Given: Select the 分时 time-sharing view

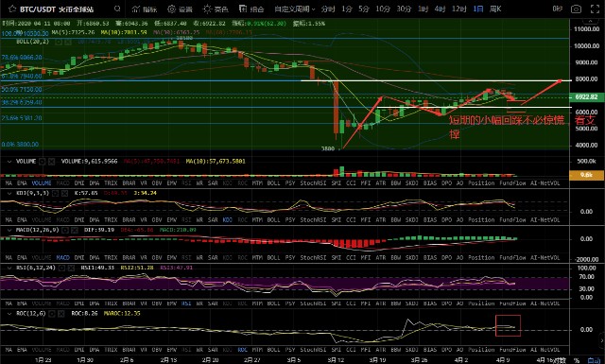Looking at the screenshot, I should (328, 9).
